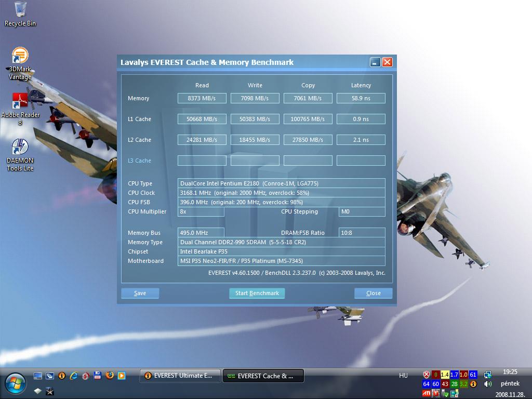Click the DRAM:FSB Ratio value 10:8
Image resolution: width=532 pixels, height=399 pixels.
point(362,233)
